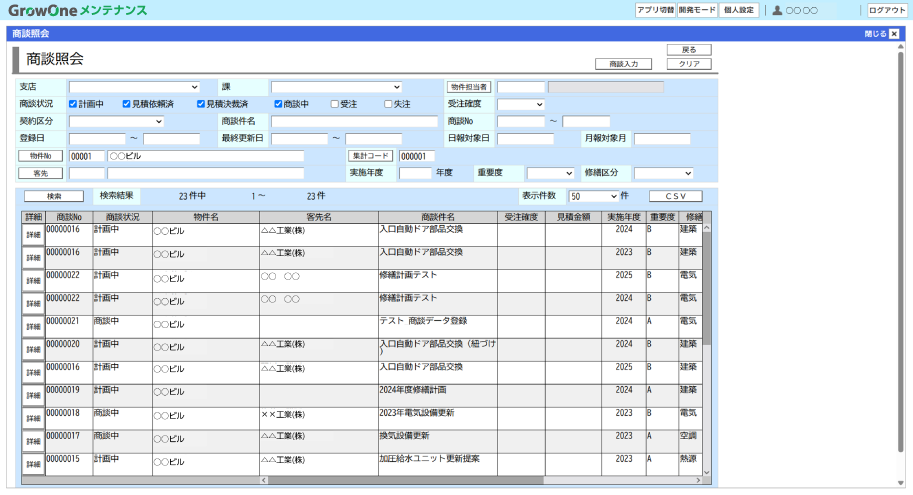Viewport: 913px width, 495px height.
Task: Expand the 重要度 dropdown
Action: click(x=551, y=174)
